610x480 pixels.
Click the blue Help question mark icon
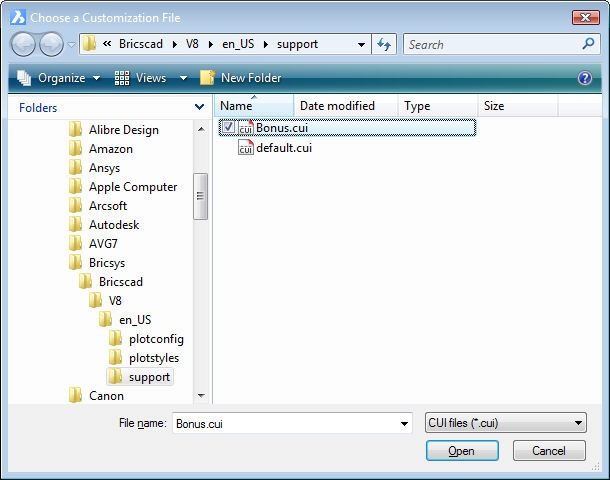point(585,78)
